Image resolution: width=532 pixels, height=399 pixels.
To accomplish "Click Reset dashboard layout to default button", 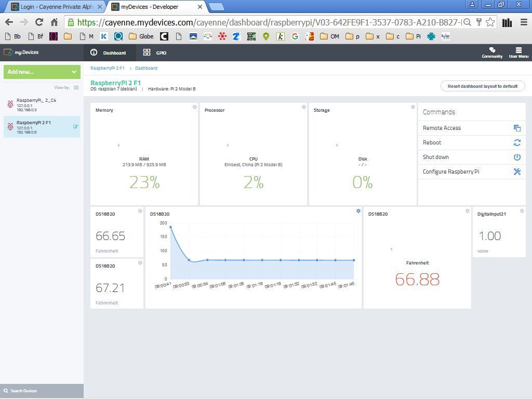I will tap(483, 86).
